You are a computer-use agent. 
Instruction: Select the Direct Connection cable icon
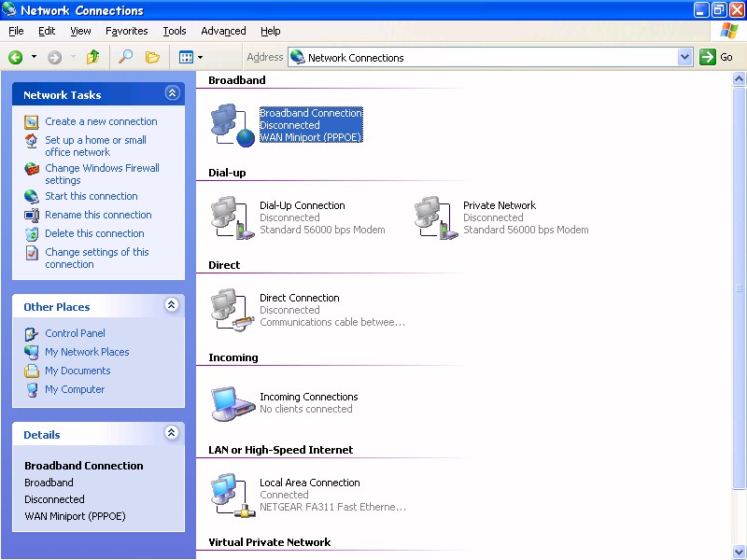[x=233, y=310]
